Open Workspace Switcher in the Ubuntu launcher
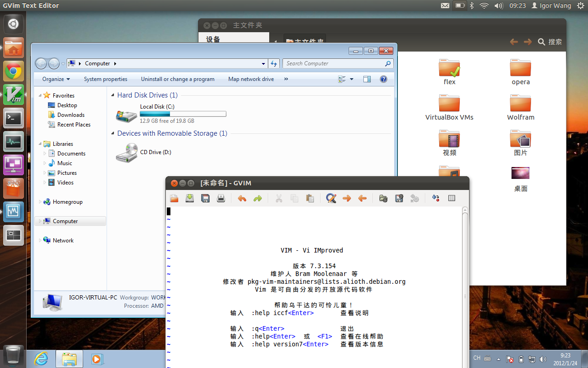This screenshot has width=588, height=368. click(x=13, y=236)
